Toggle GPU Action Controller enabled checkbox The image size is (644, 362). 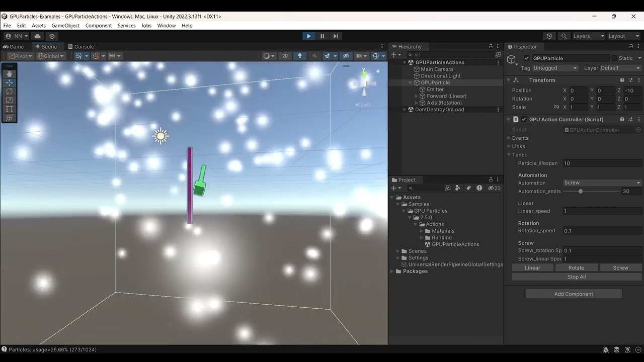point(524,119)
